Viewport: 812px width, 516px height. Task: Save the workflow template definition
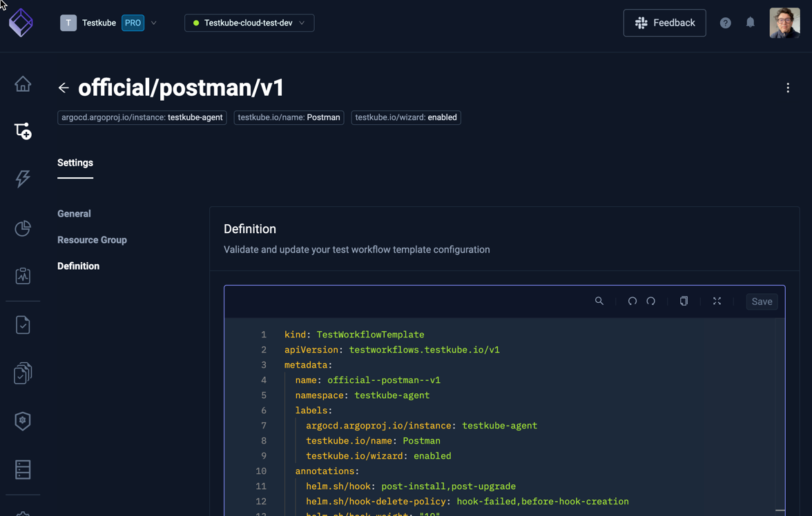[762, 301]
